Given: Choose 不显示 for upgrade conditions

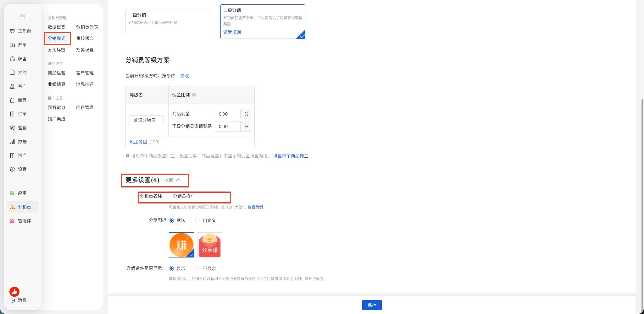Looking at the screenshot, I should pyautogui.click(x=198, y=268).
